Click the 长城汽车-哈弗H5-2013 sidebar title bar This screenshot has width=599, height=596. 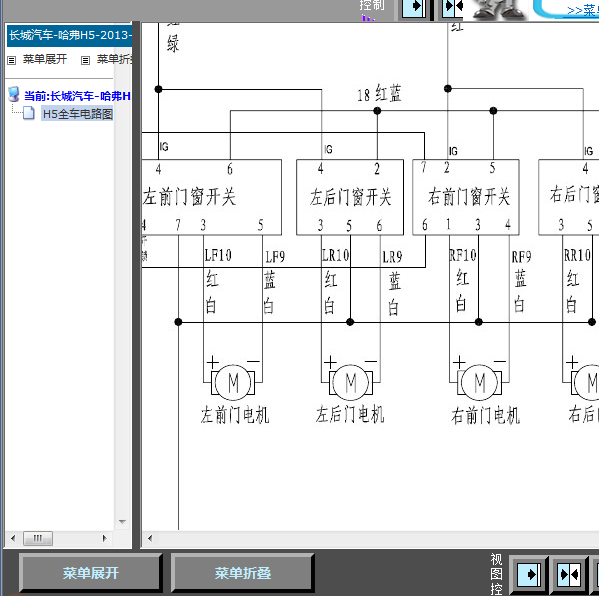[70, 36]
